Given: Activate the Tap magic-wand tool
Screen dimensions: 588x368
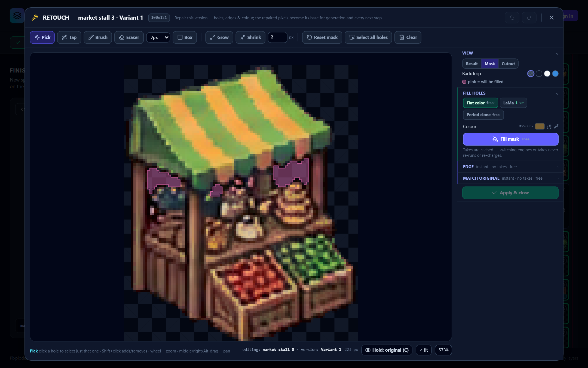Looking at the screenshot, I should 69,37.
